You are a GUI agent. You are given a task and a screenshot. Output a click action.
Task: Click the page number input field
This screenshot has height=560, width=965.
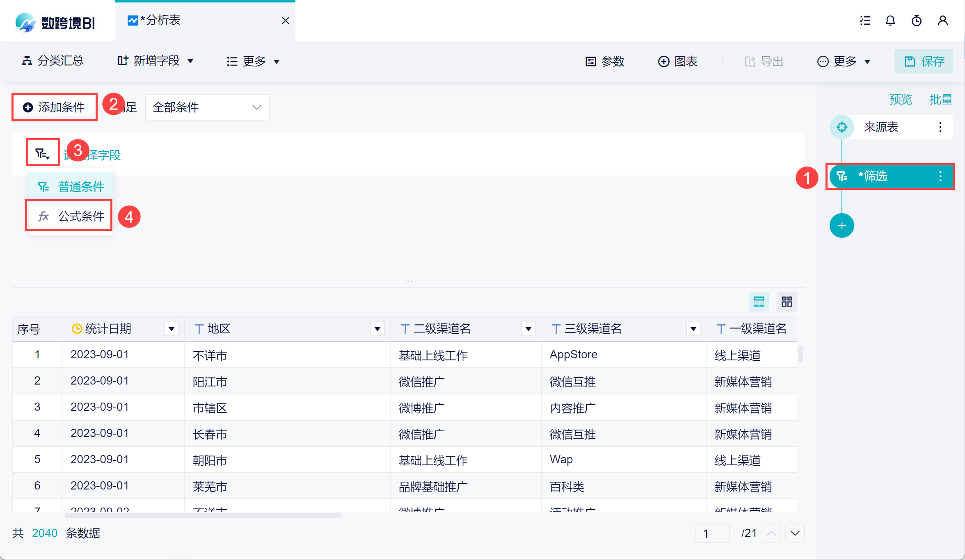[x=712, y=533]
